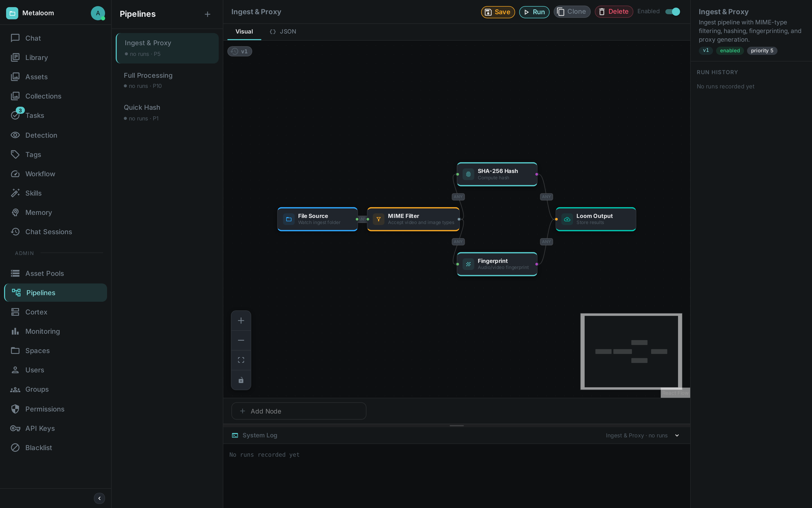Screen dimensions: 812x508
Task: Select the File Source node
Action: 317,219
